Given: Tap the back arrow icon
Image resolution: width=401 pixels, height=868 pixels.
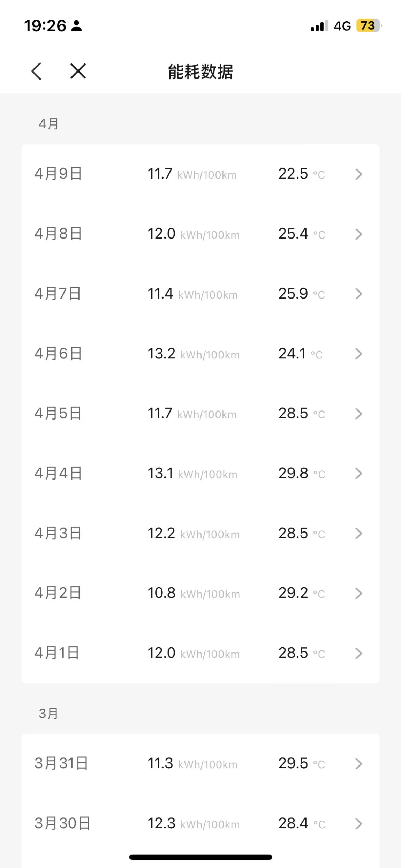Looking at the screenshot, I should pos(37,71).
